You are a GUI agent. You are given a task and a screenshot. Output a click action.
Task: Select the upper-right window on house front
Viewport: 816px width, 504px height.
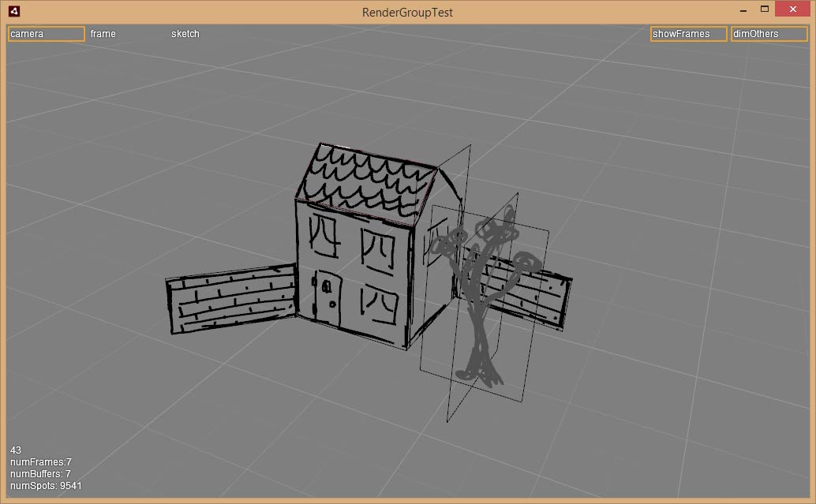[x=377, y=251]
